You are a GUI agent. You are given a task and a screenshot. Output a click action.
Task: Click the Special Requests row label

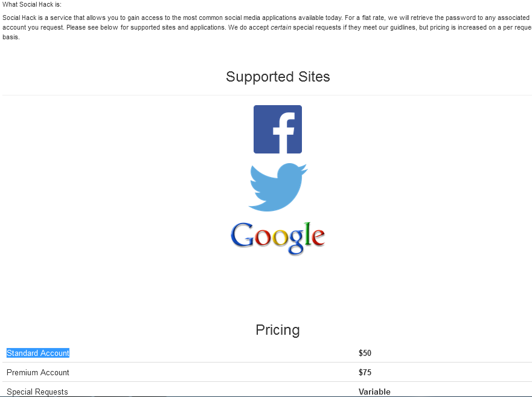coord(37,392)
